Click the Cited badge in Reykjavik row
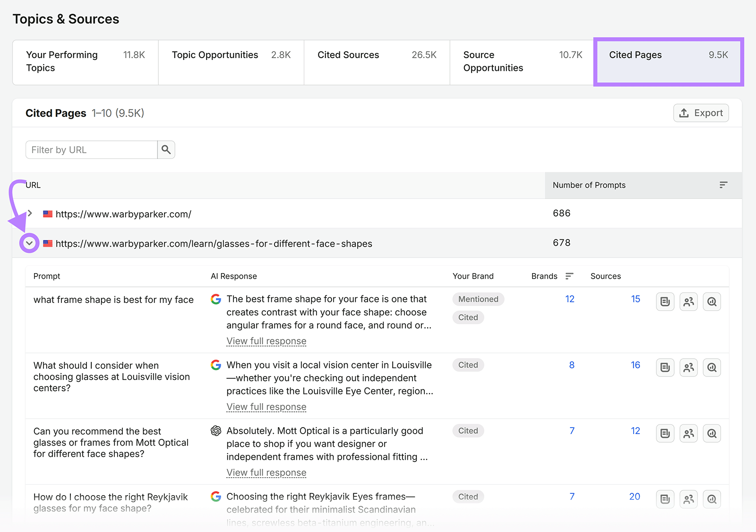Image resolution: width=756 pixels, height=532 pixels. pyautogui.click(x=468, y=497)
